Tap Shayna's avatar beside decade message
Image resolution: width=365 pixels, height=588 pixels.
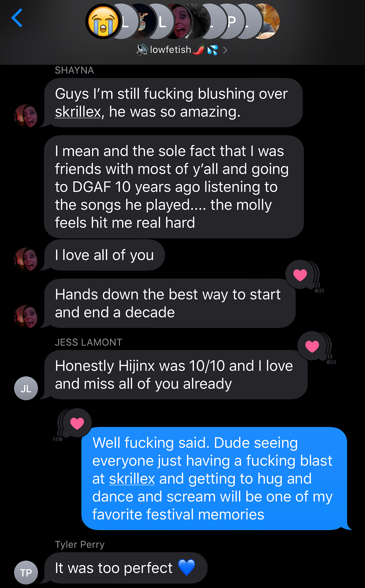pyautogui.click(x=26, y=316)
